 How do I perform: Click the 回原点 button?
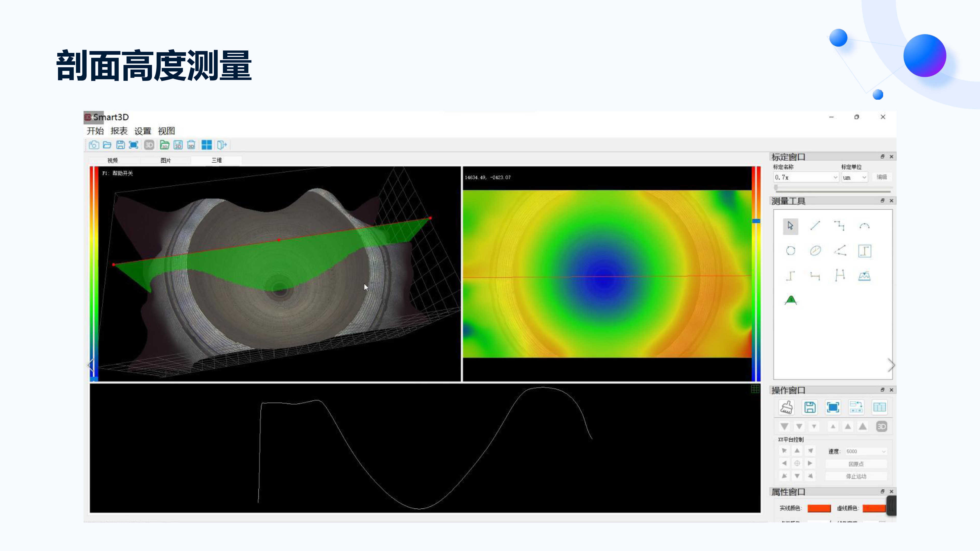(x=856, y=464)
